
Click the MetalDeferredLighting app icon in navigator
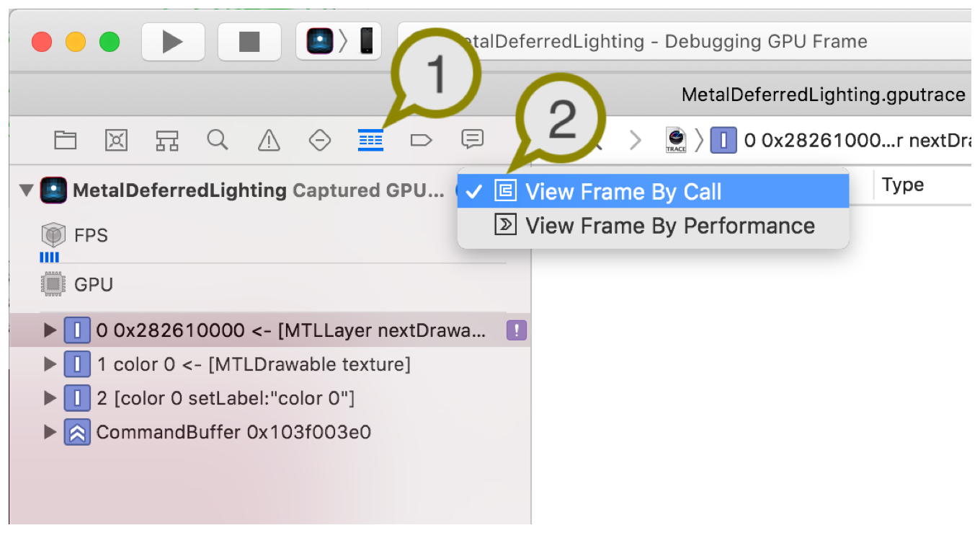coord(54,191)
